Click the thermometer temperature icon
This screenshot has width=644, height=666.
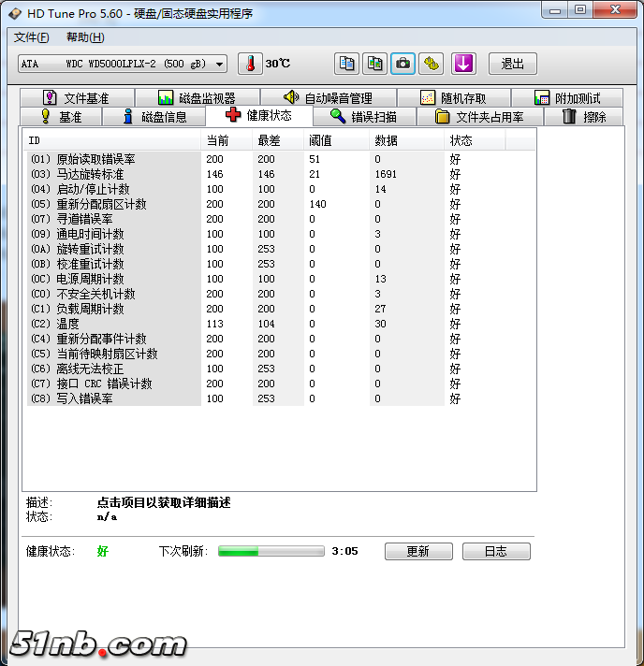tap(250, 64)
